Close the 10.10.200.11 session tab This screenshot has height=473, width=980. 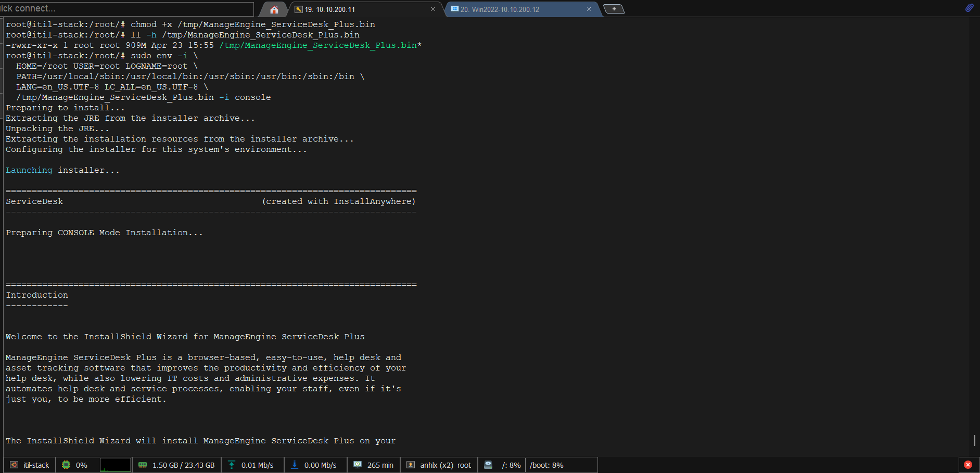432,9
